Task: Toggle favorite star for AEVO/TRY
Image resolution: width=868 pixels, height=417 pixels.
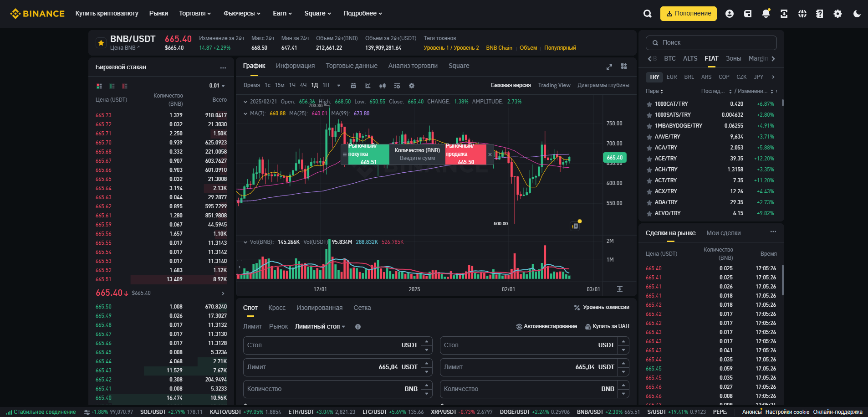Action: (x=649, y=213)
